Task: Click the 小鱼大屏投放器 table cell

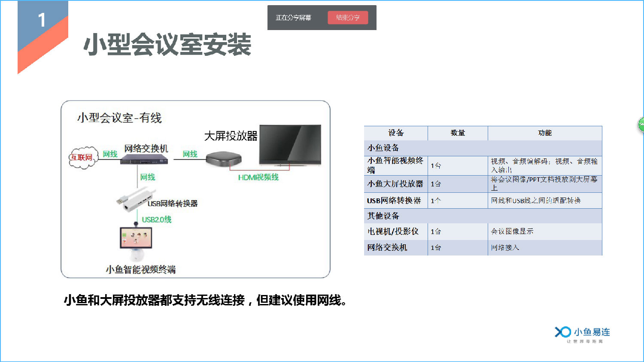Action: (x=396, y=184)
